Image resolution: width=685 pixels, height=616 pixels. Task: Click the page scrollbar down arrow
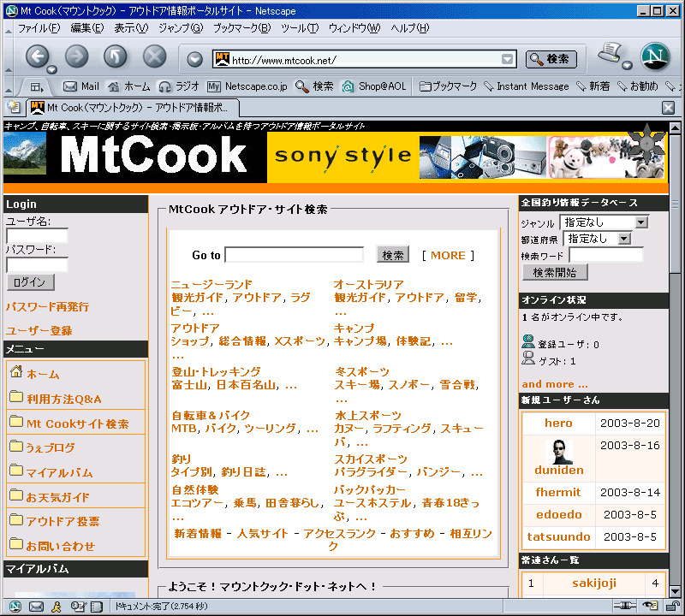coord(675,591)
